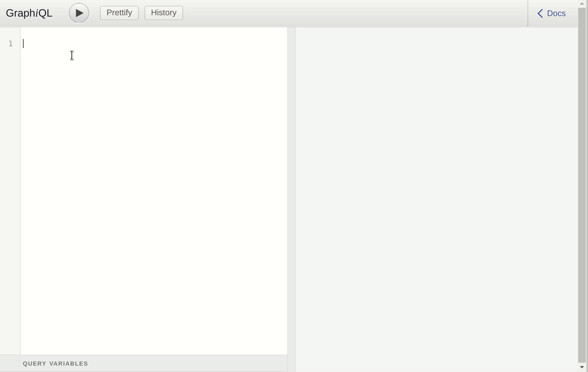Open the Docs explorer
This screenshot has width=588, height=372.
point(552,13)
